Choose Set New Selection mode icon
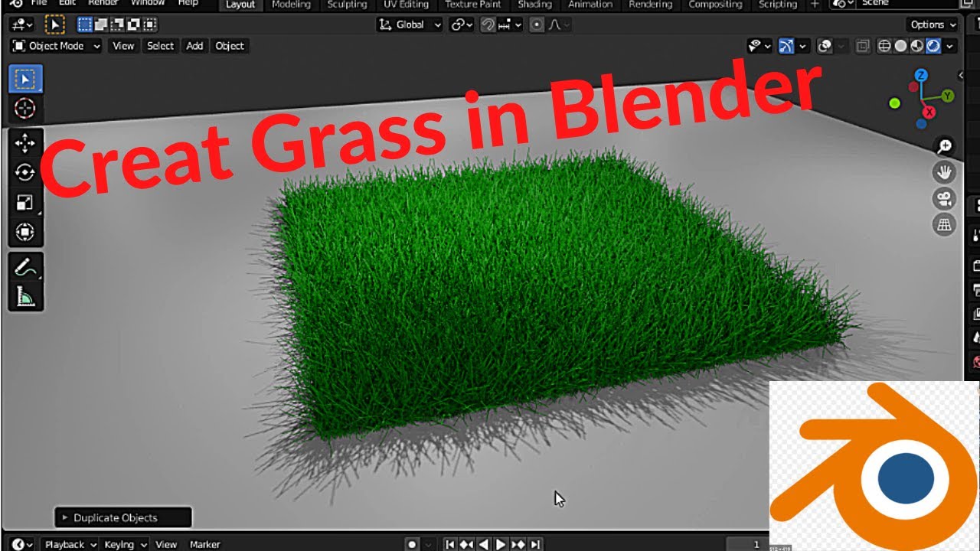 click(86, 24)
